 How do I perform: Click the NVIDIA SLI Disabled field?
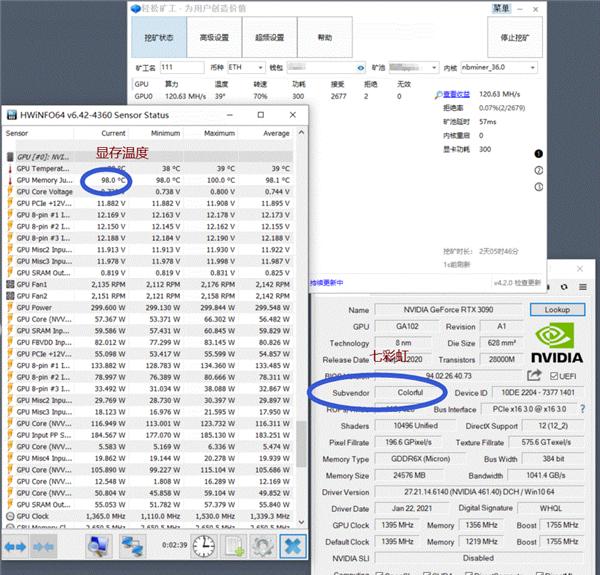(479, 558)
